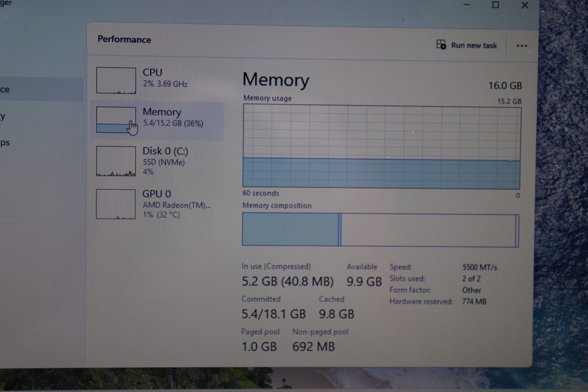Click the Speed value 5500 MT/s
The width and height of the screenshot is (588, 392).
(480, 267)
